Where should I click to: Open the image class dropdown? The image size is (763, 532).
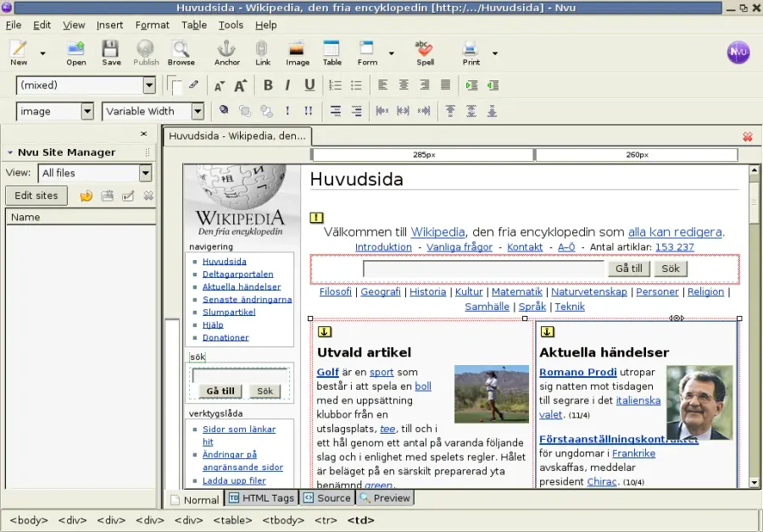(x=87, y=111)
